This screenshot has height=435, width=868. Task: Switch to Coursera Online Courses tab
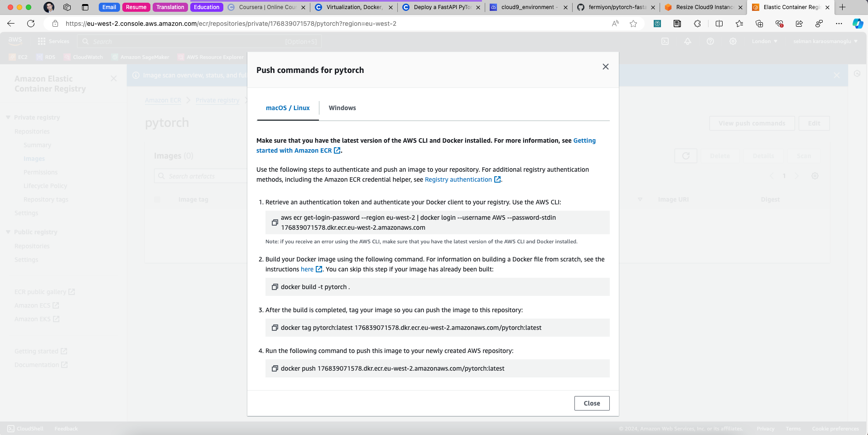[267, 7]
